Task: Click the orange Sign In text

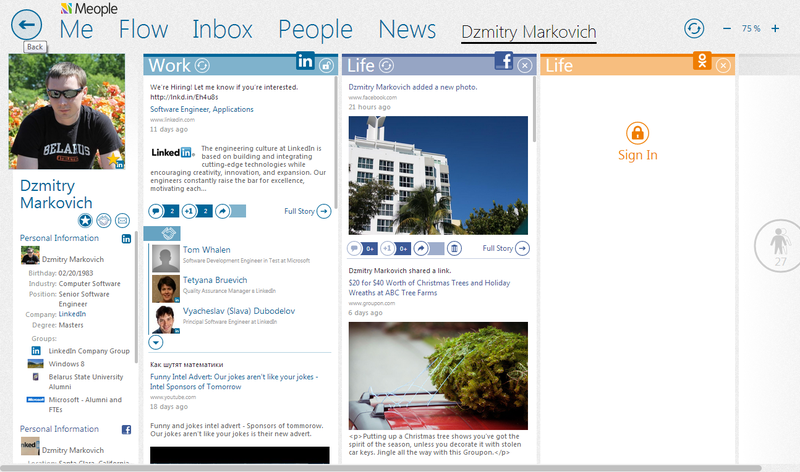Action: pyautogui.click(x=638, y=155)
